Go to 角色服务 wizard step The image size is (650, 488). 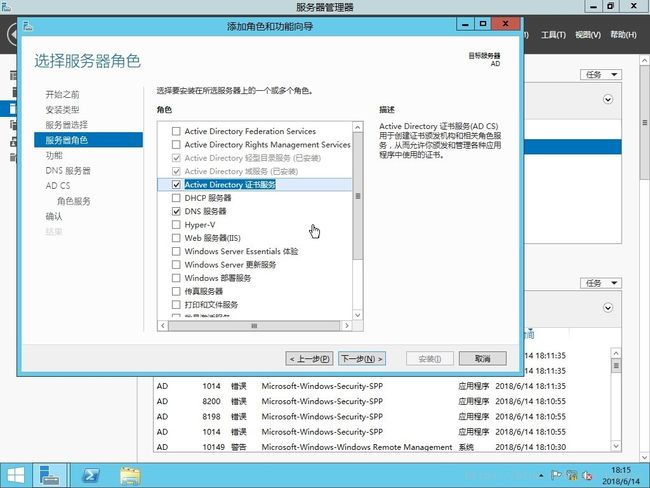73,201
